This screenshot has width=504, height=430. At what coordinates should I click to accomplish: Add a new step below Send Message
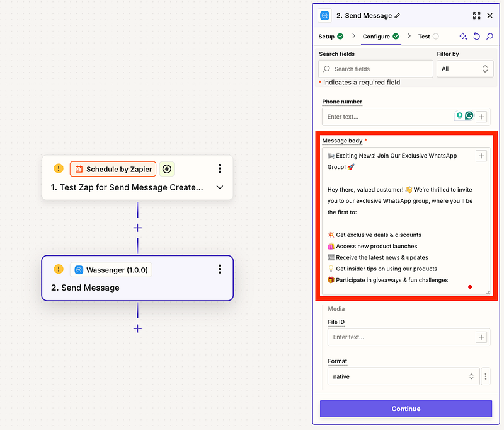coord(137,328)
